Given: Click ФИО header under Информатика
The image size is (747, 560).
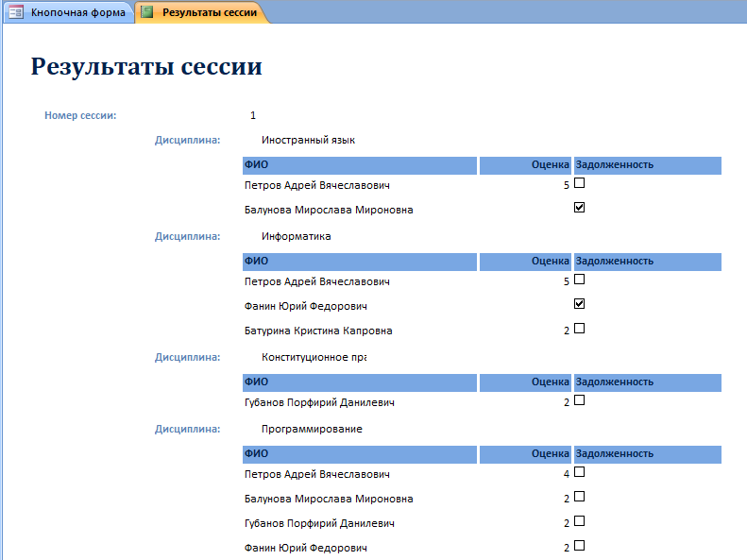Looking at the screenshot, I should 360,262.
